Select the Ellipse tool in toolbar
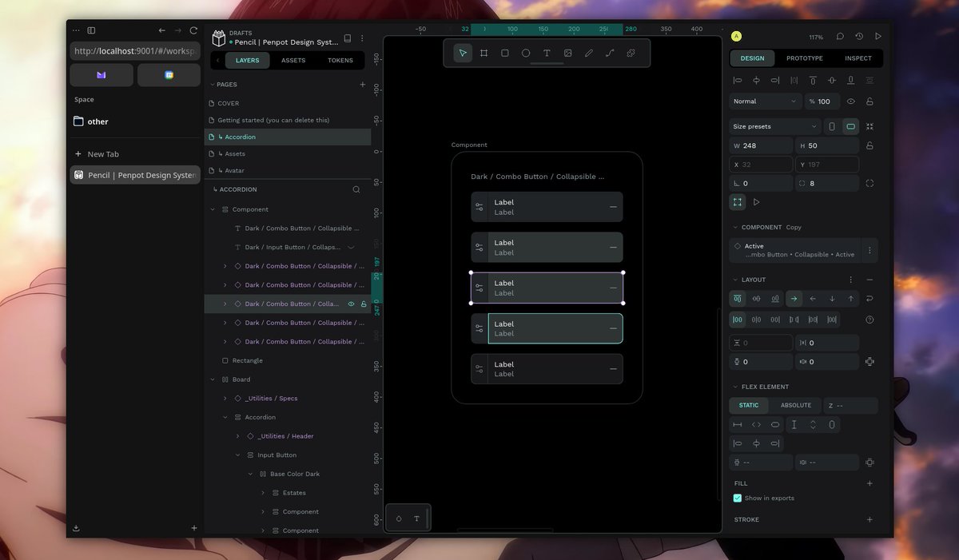959x560 pixels. [x=526, y=53]
